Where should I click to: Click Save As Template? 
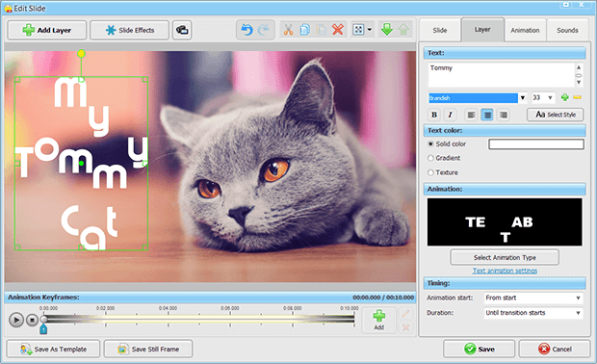pos(53,350)
